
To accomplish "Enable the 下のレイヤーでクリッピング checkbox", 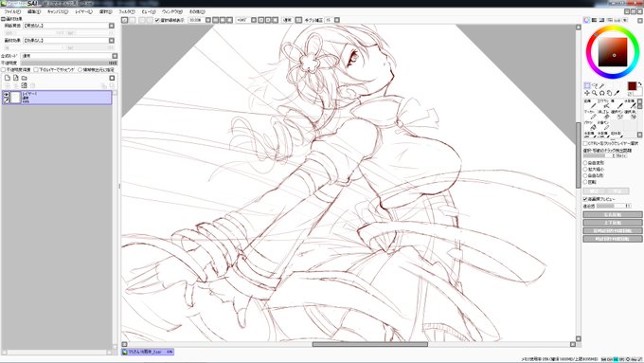I will click(x=36, y=70).
